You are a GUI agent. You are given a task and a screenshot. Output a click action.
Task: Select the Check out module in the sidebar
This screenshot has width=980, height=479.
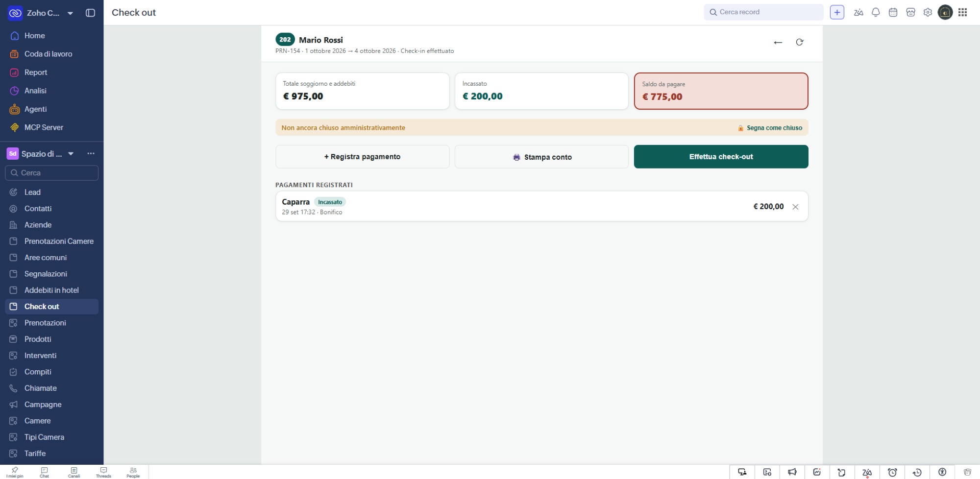click(x=51, y=307)
